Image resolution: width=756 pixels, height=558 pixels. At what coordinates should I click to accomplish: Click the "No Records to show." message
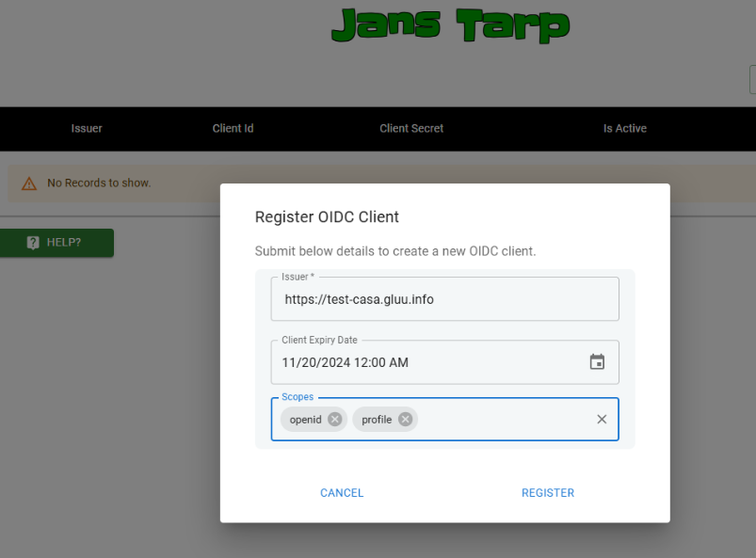click(x=99, y=183)
